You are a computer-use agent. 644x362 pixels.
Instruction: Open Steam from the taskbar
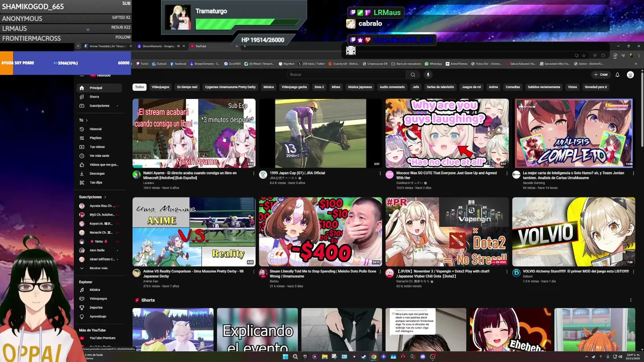[x=364, y=357]
